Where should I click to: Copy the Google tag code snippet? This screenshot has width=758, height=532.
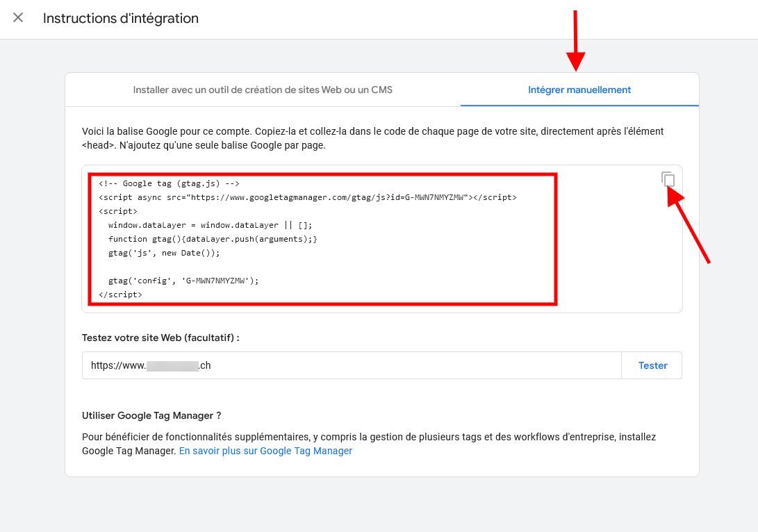point(668,179)
